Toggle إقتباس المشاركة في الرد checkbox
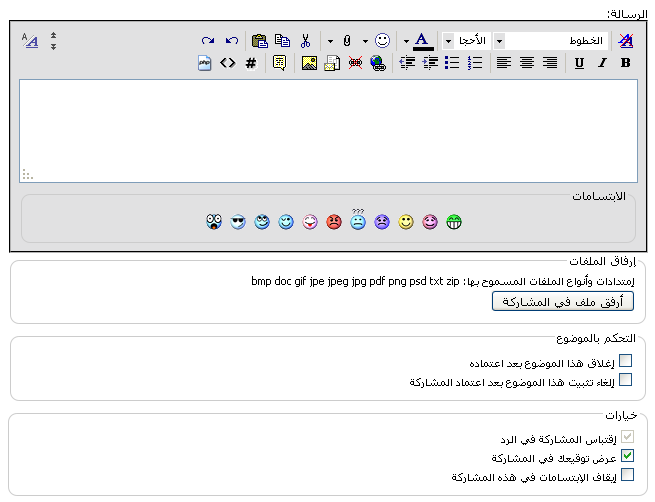Image resolution: width=655 pixels, height=502 pixels. 627,436
